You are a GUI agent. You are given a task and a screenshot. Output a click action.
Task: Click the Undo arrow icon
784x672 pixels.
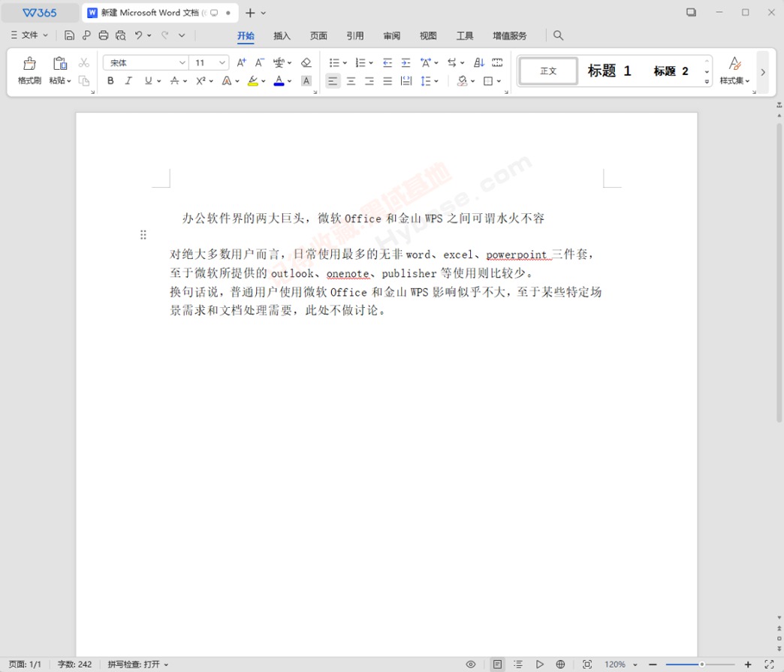pos(138,35)
